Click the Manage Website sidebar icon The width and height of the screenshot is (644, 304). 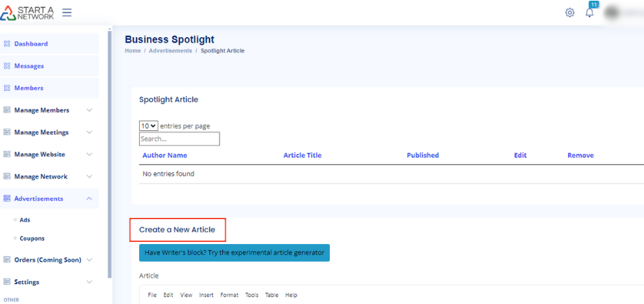pyautogui.click(x=7, y=154)
